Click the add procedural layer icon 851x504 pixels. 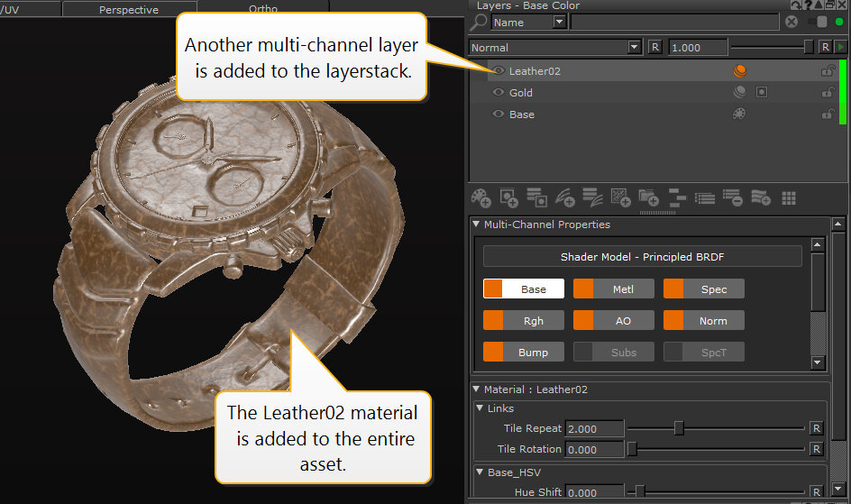point(620,197)
